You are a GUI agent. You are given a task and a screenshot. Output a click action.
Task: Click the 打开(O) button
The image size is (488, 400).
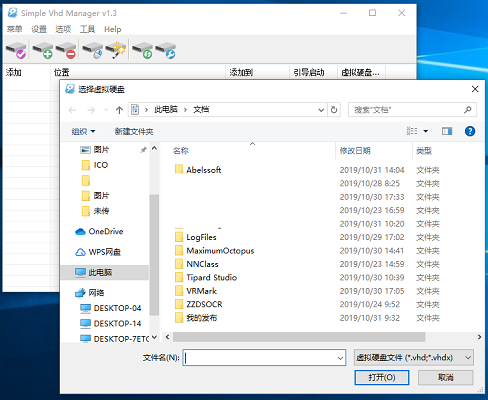coord(382,378)
